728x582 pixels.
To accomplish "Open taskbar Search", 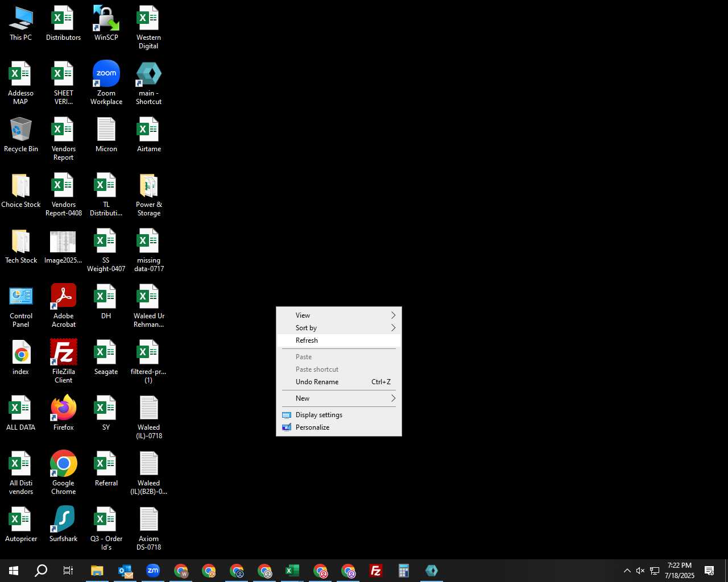I will (x=41, y=571).
